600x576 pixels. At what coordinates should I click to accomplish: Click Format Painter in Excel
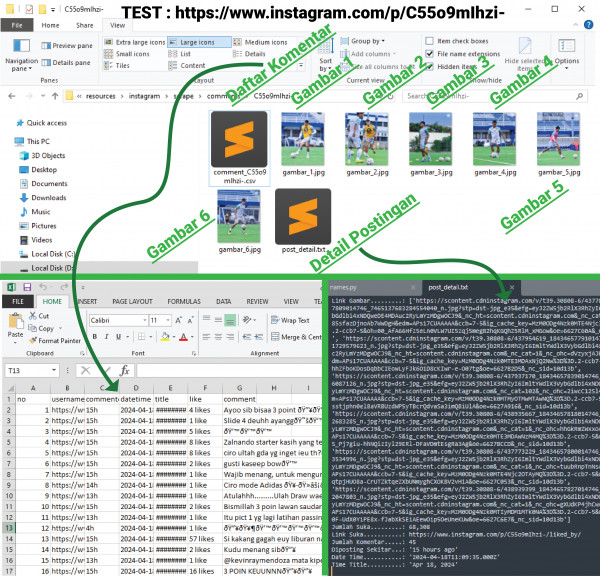[55, 340]
